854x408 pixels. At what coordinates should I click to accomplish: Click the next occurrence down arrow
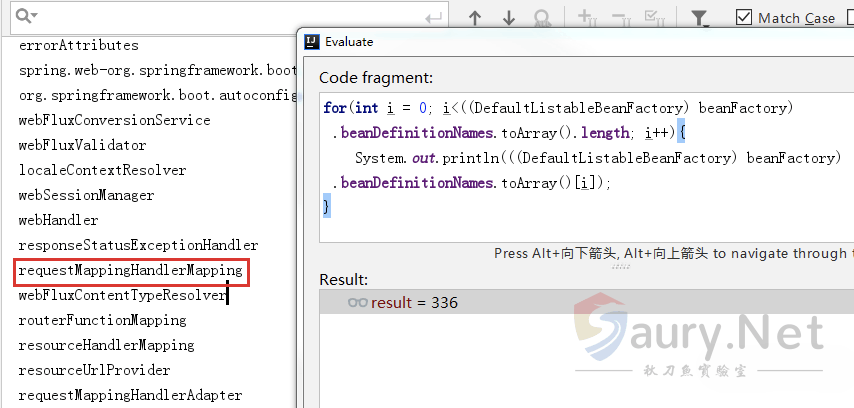[508, 18]
